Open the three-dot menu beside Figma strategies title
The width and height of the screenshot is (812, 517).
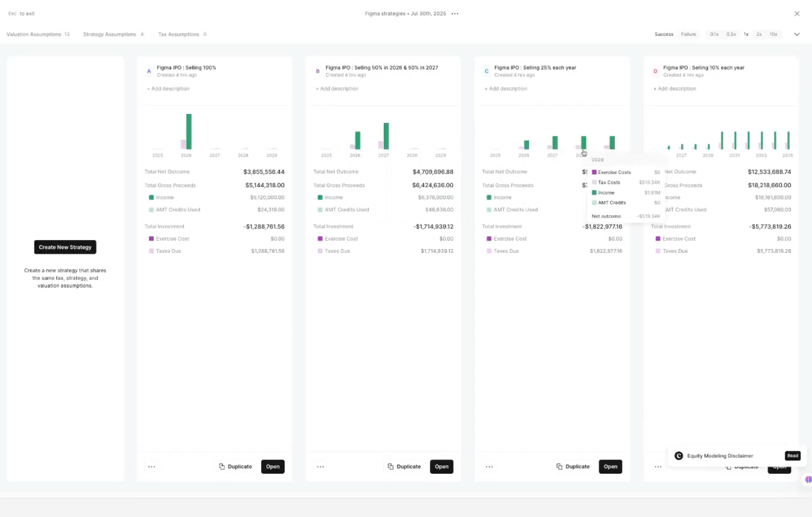[x=455, y=14]
